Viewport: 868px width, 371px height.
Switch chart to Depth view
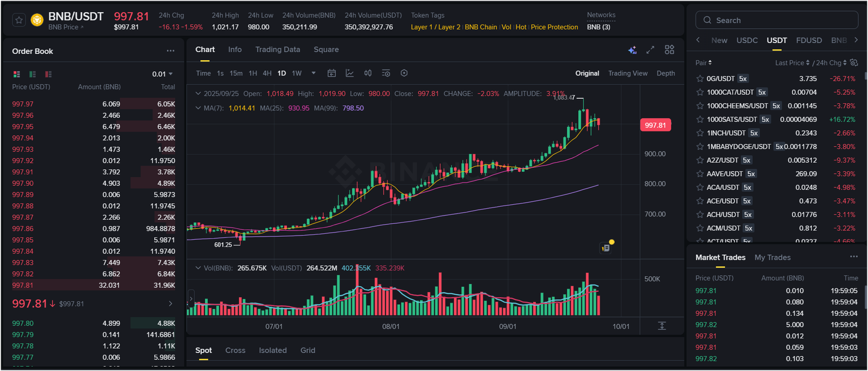(x=666, y=73)
